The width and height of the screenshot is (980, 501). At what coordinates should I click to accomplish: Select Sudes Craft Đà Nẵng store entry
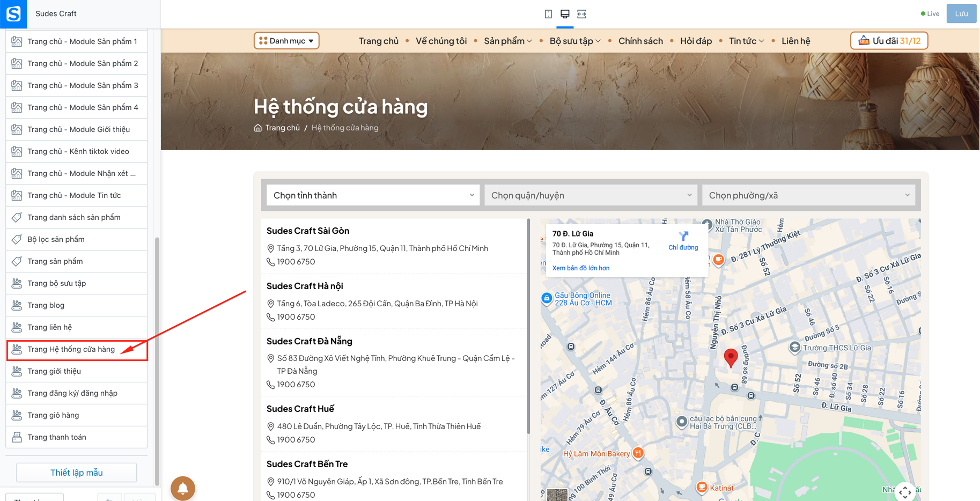pos(394,363)
